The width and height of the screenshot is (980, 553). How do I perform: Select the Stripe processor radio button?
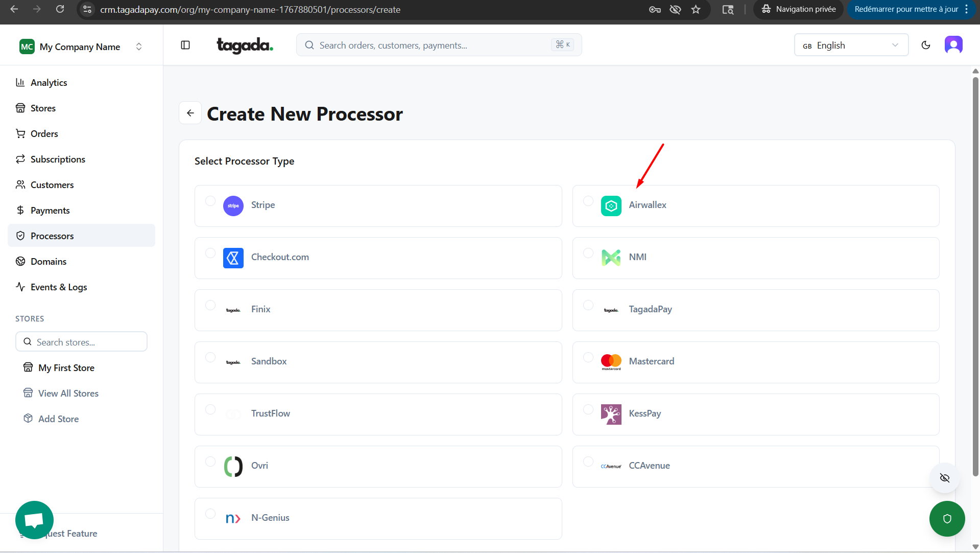click(x=210, y=201)
